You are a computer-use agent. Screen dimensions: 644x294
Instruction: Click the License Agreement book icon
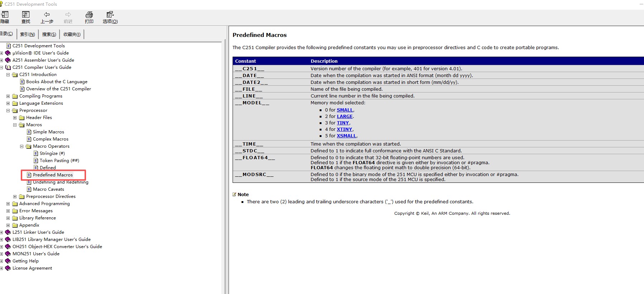tap(8, 268)
